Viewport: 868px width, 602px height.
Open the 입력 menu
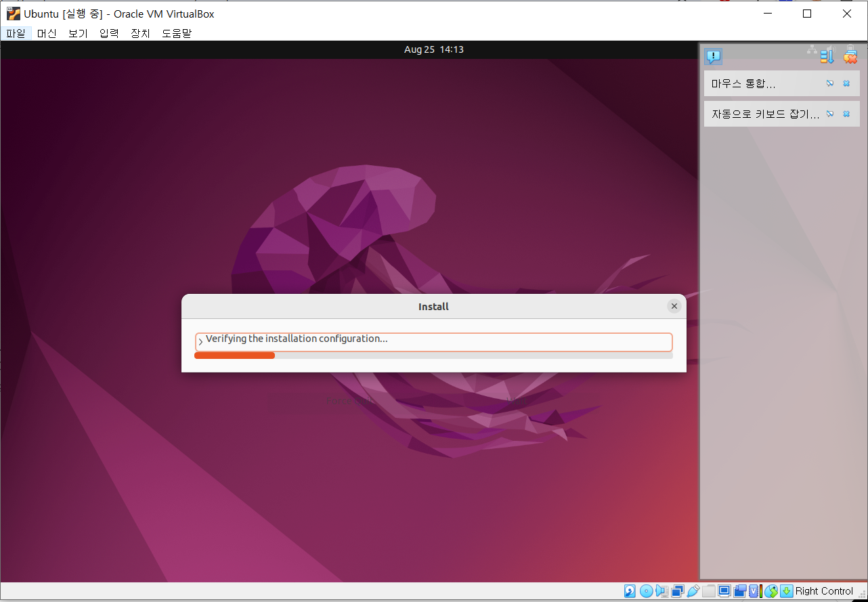[109, 33]
